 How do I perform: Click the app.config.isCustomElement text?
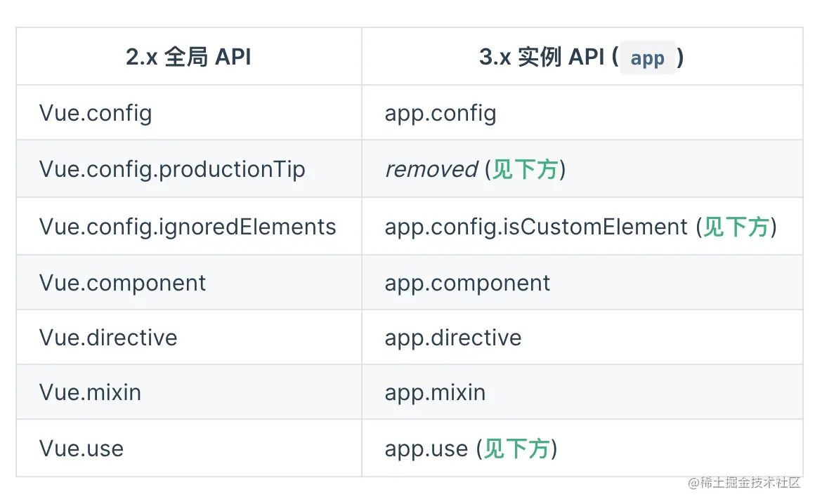tap(536, 227)
